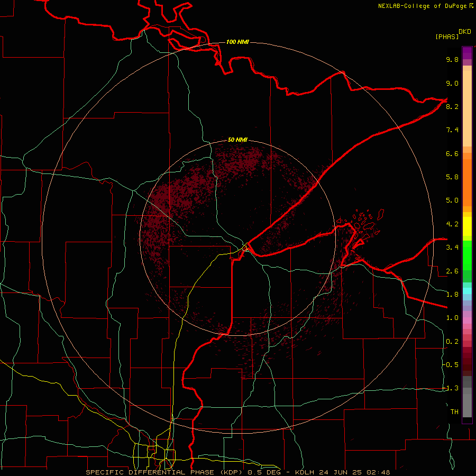Select the 50 NMI range ring label
This screenshot has height=476, width=476.
[x=237, y=140]
